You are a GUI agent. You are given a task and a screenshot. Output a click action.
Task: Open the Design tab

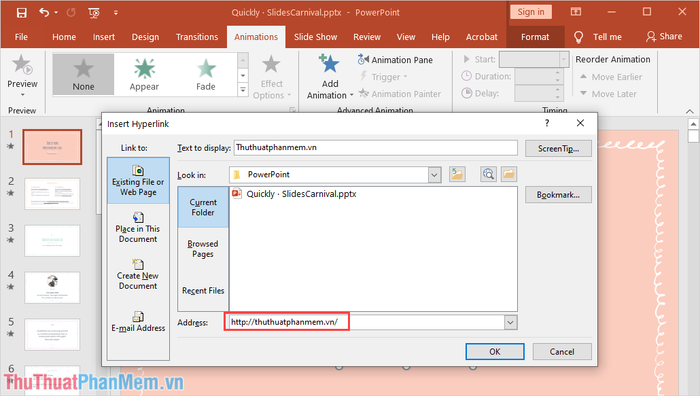145,37
